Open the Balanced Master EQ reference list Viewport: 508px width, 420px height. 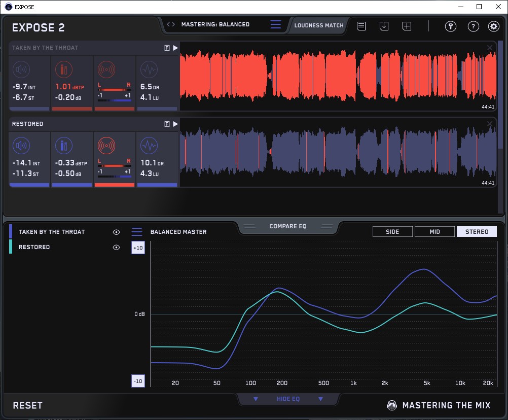(x=137, y=232)
